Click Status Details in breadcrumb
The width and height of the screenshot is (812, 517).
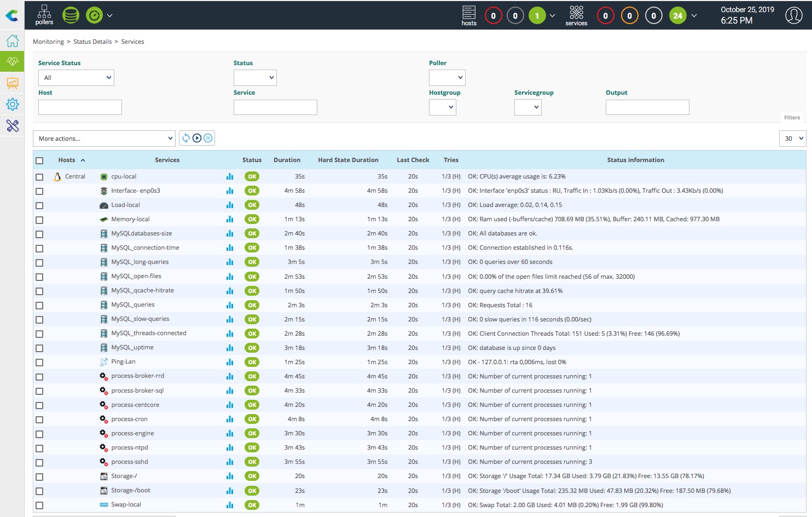[x=92, y=42]
